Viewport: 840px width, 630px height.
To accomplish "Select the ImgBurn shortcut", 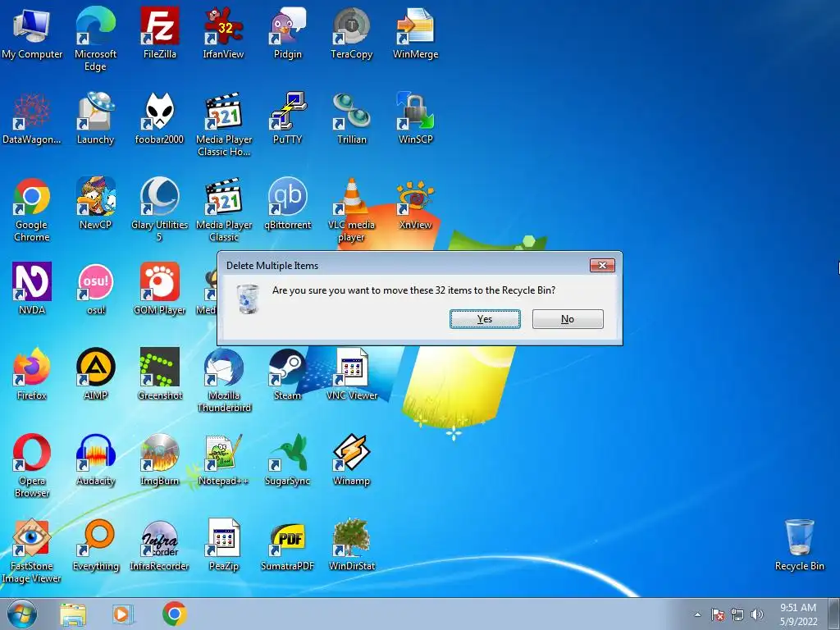I will point(160,459).
